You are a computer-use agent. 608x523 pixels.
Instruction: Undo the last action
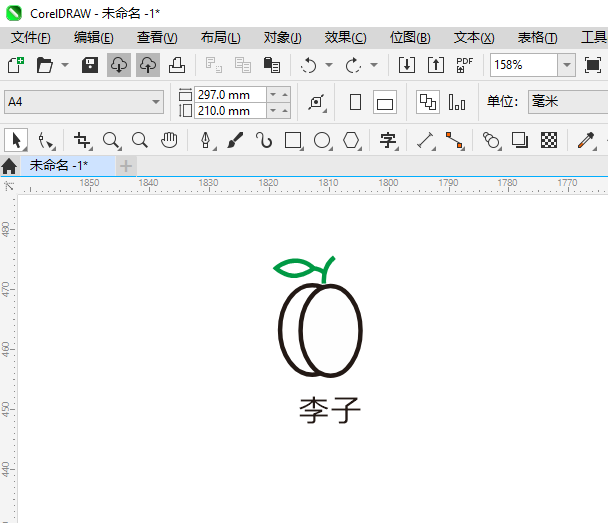(x=309, y=65)
